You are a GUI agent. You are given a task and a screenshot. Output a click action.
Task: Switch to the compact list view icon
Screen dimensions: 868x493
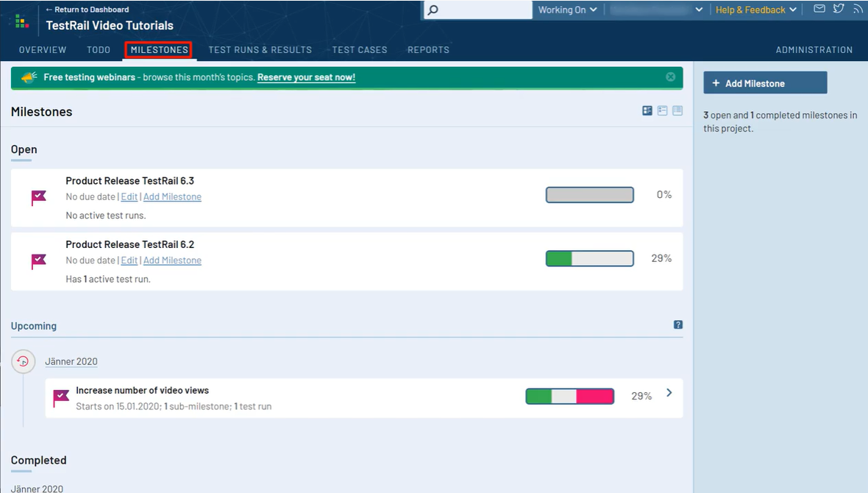[677, 111]
